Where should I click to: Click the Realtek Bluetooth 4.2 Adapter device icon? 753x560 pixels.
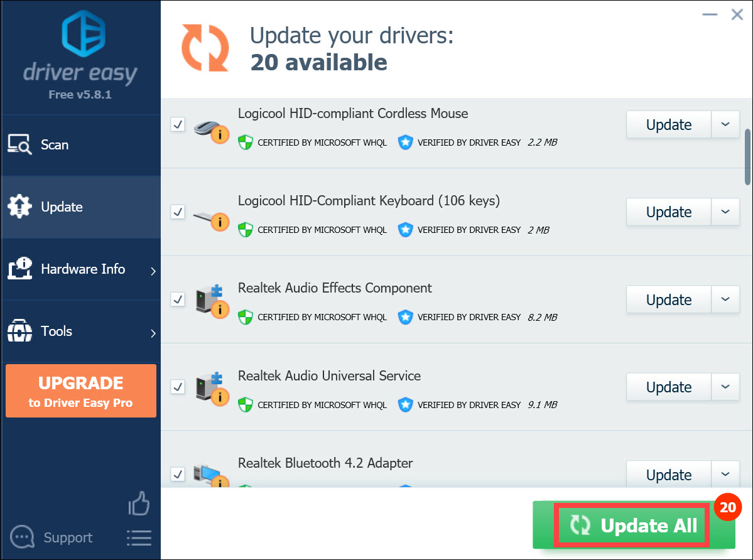210,475
